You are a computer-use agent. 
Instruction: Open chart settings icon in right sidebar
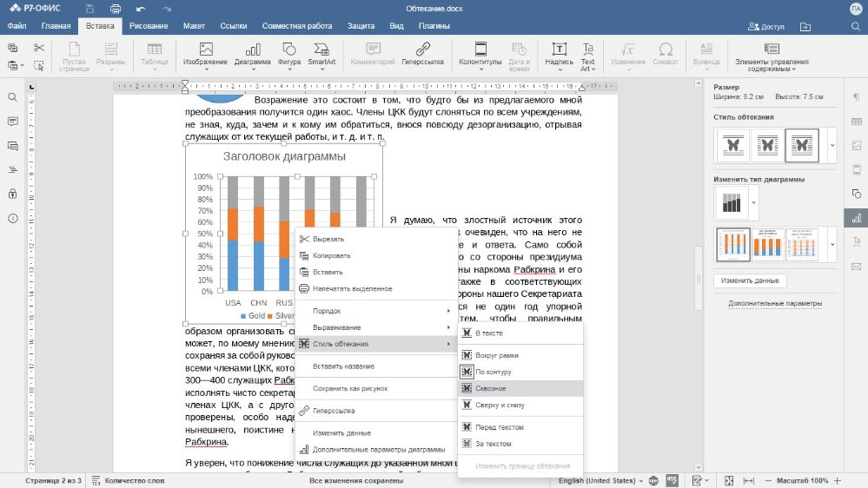tap(856, 218)
